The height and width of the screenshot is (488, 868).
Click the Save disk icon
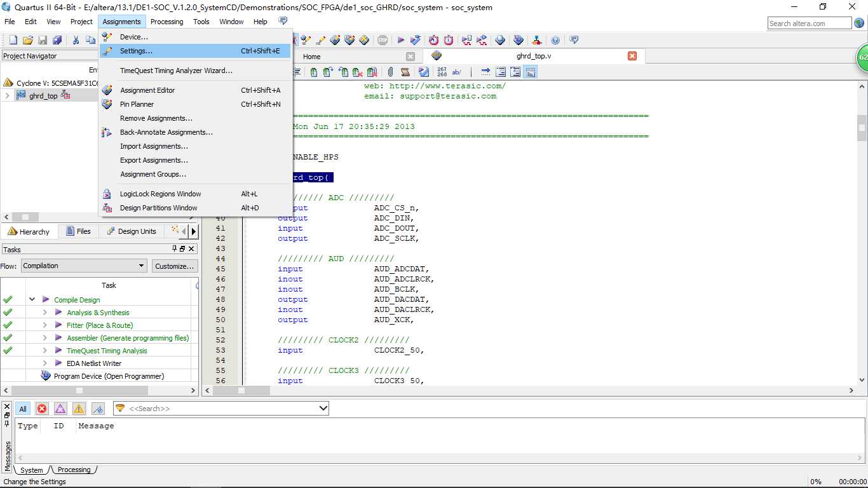tap(43, 40)
